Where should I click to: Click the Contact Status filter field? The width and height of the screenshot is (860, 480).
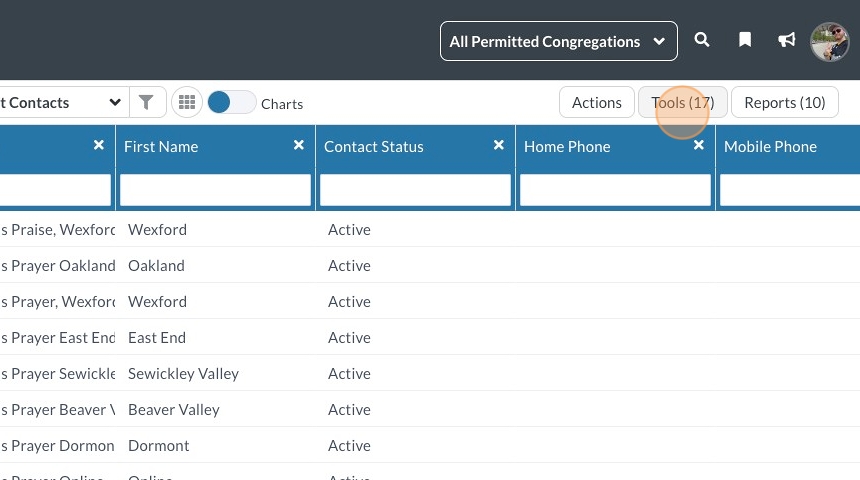(x=415, y=190)
